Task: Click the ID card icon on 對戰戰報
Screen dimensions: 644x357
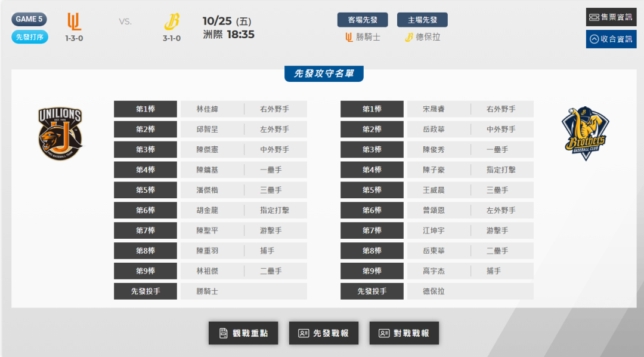Action: [x=384, y=333]
